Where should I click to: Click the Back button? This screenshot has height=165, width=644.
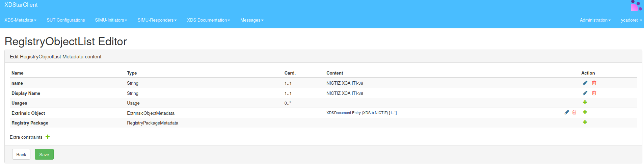(x=21, y=155)
